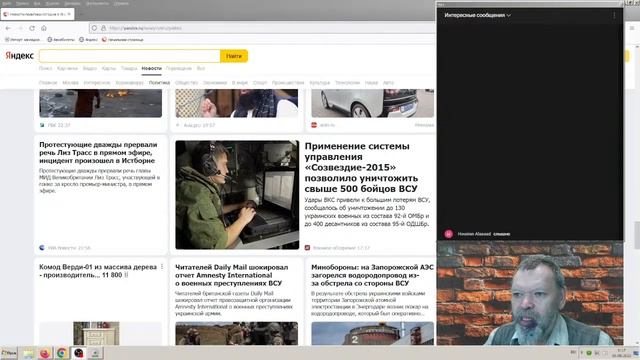640x360 pixels.
Task: Click the wooden dresser ad thumbnail
Action: pyautogui.click(x=96, y=333)
